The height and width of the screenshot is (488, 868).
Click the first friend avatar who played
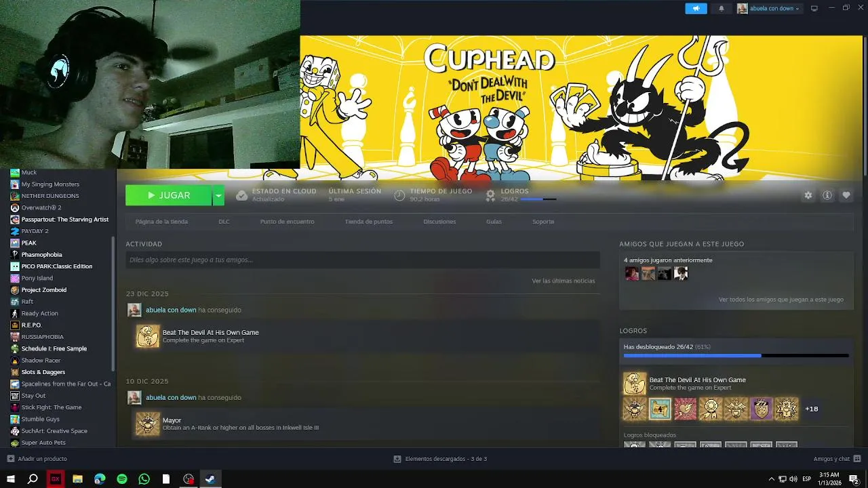pos(632,273)
